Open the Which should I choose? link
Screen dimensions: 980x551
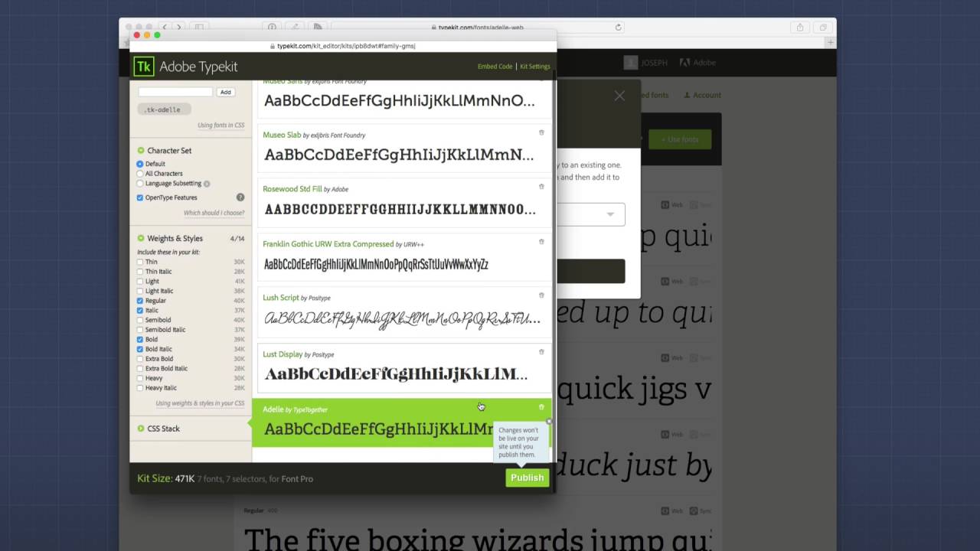pos(214,213)
